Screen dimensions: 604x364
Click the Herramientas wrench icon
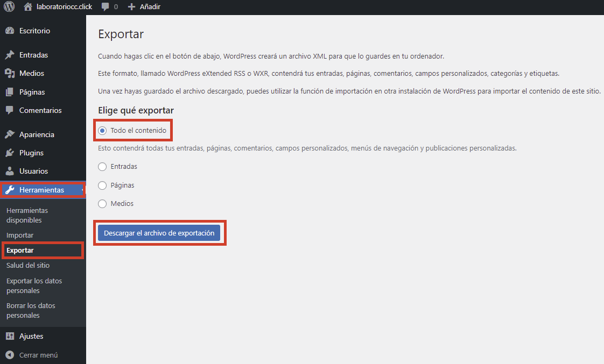[x=10, y=190]
